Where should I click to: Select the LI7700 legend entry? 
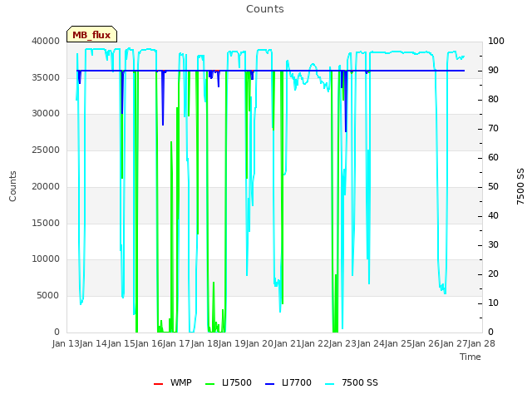coord(288,382)
